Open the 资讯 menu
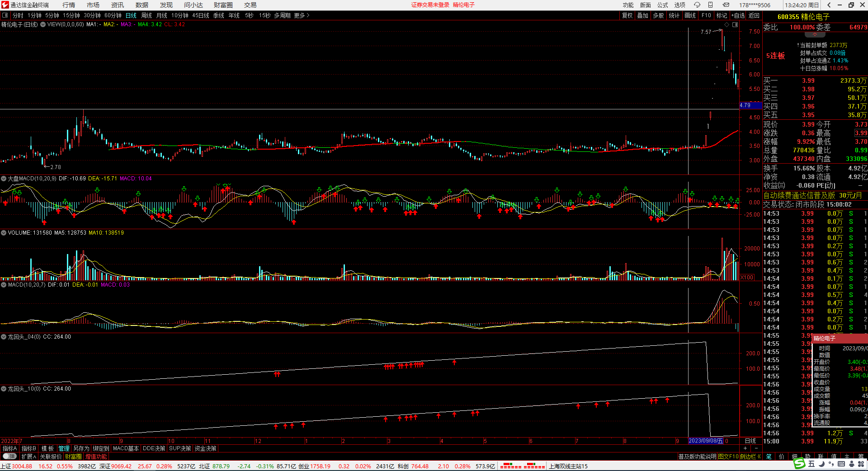868x471 pixels. [118, 5]
